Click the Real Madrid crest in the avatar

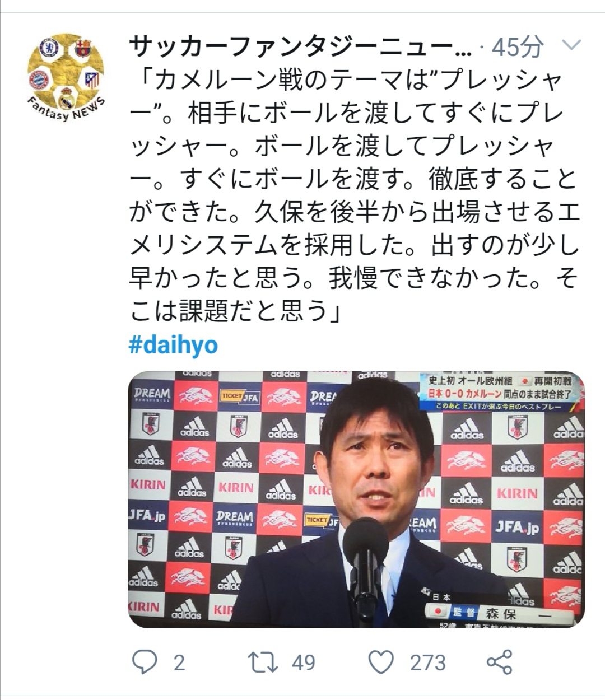pyautogui.click(x=67, y=97)
